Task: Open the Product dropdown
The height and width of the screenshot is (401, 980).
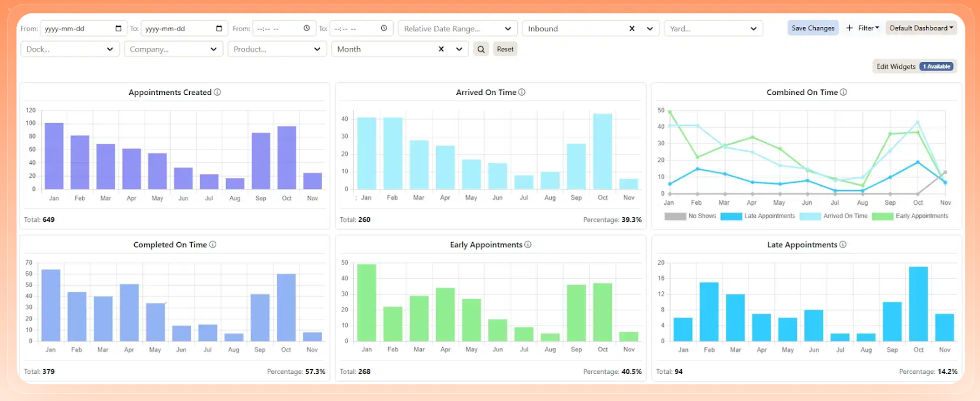Action: (277, 49)
